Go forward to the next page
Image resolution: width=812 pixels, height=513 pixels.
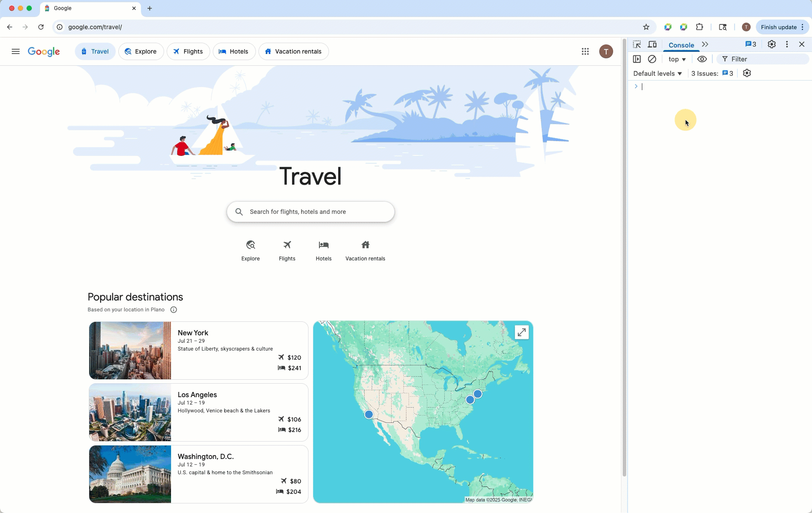tap(25, 27)
